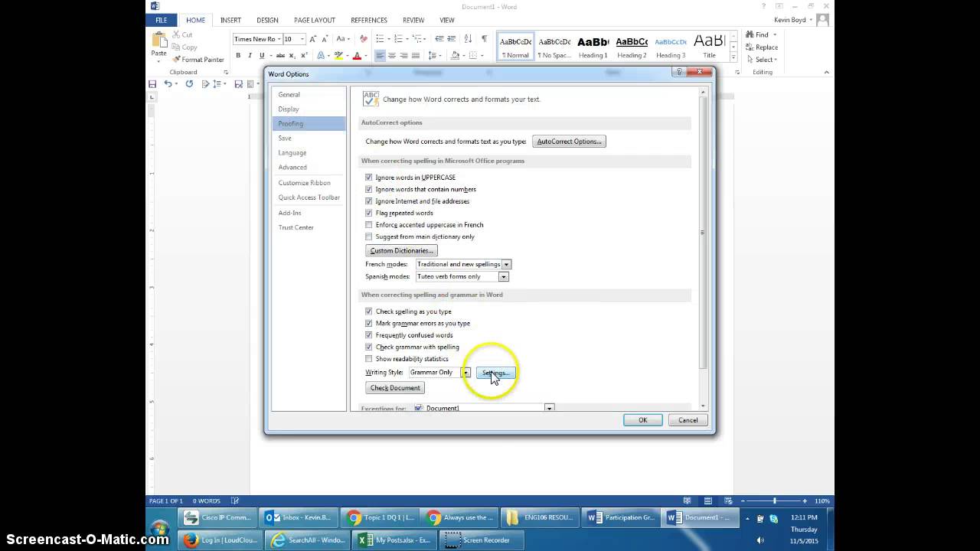The width and height of the screenshot is (980, 551).
Task: Click the Show/Hide paragraph marks icon
Action: coord(484,39)
